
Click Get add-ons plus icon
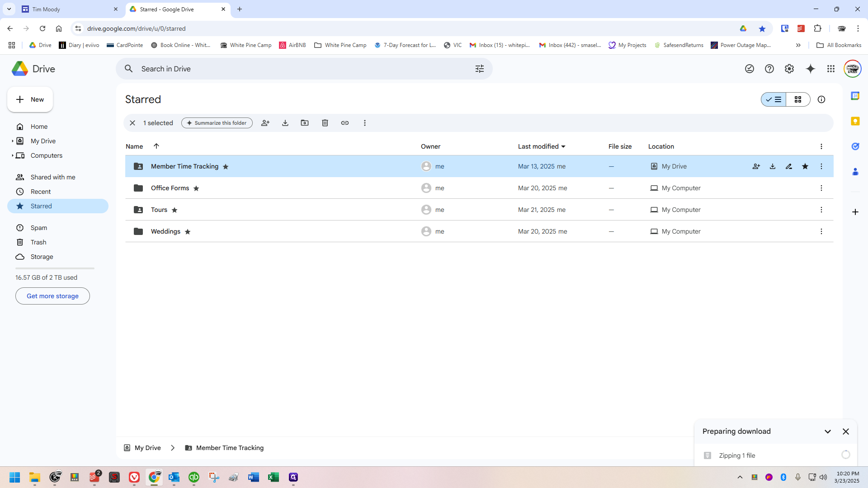(x=855, y=212)
